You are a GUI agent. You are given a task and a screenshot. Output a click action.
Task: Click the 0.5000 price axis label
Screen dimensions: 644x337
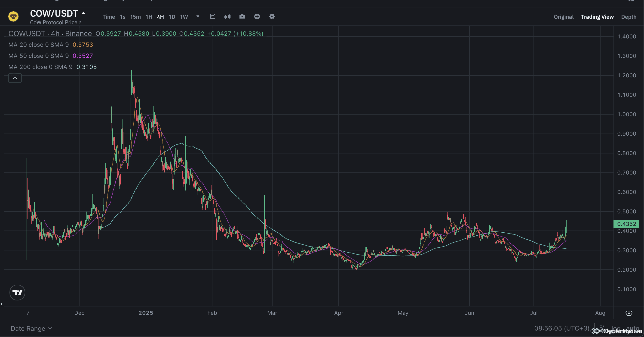(627, 211)
